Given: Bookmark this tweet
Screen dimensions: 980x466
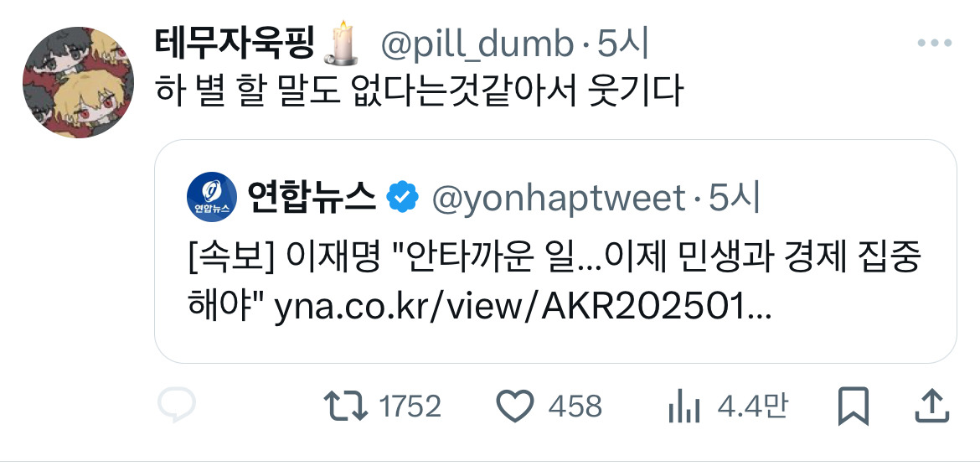Looking at the screenshot, I should pos(854,406).
